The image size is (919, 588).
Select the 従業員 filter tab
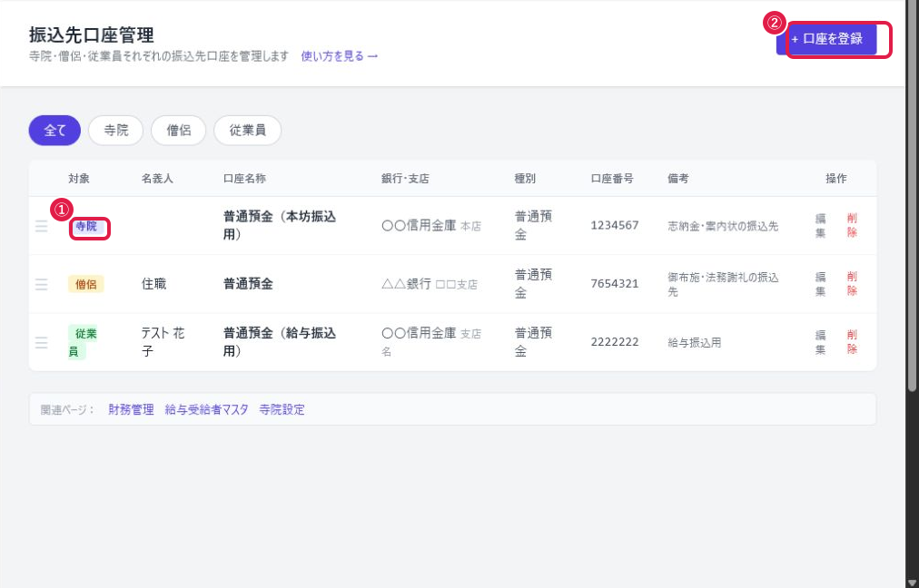tap(247, 130)
